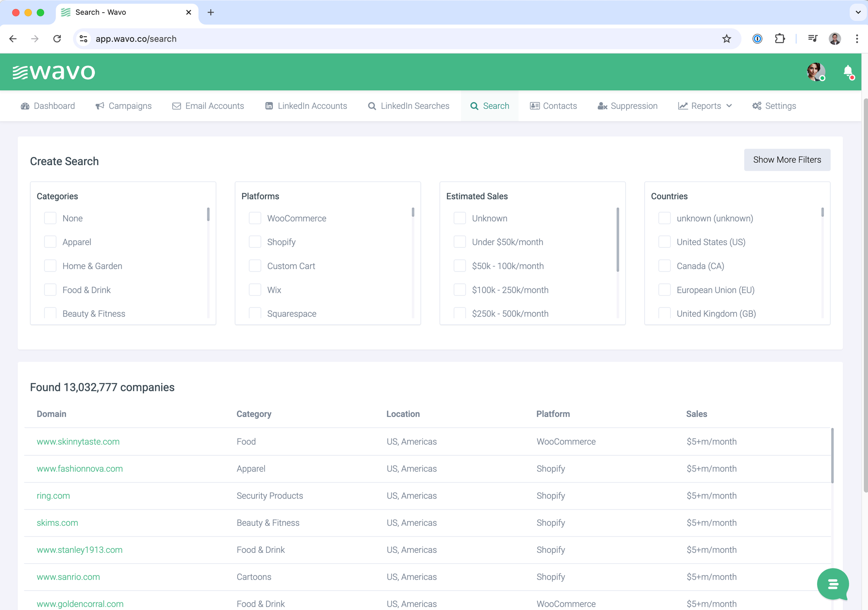The height and width of the screenshot is (610, 868).
Task: Click the 1Password extension icon
Action: coord(757,39)
